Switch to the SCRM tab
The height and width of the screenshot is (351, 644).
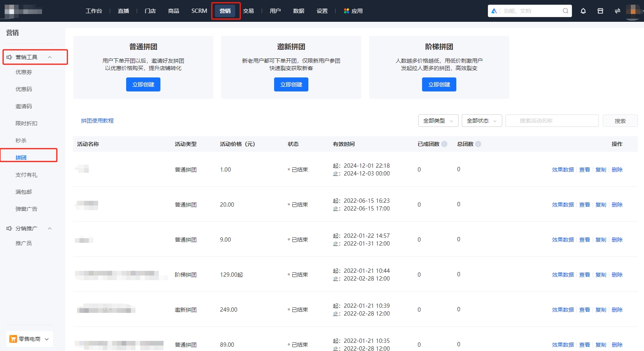pyautogui.click(x=199, y=11)
